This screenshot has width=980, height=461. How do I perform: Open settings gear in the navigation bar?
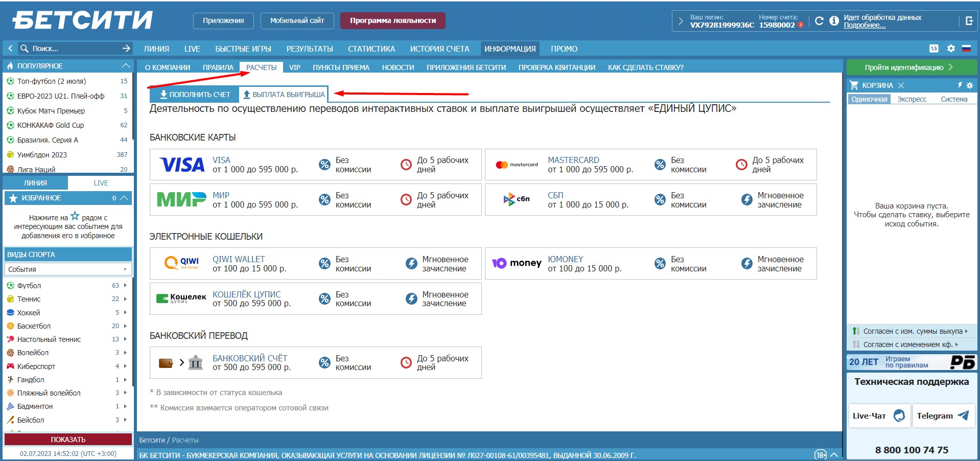(951, 49)
